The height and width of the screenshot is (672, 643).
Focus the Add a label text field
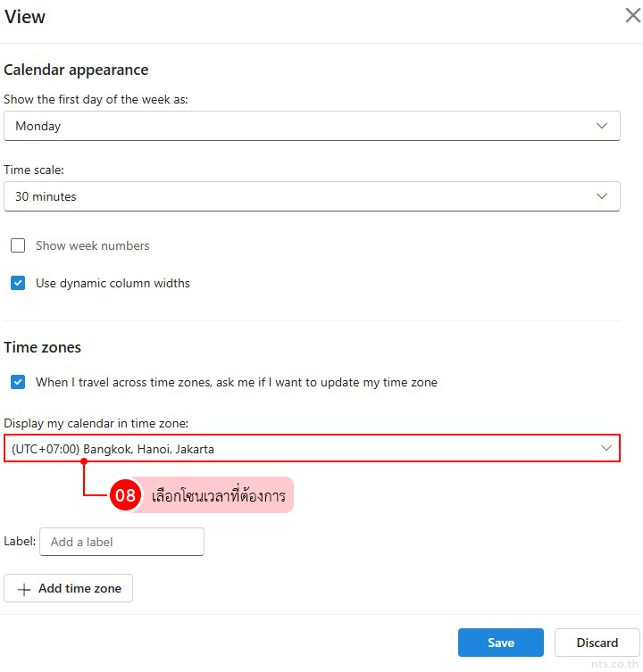[x=121, y=542]
